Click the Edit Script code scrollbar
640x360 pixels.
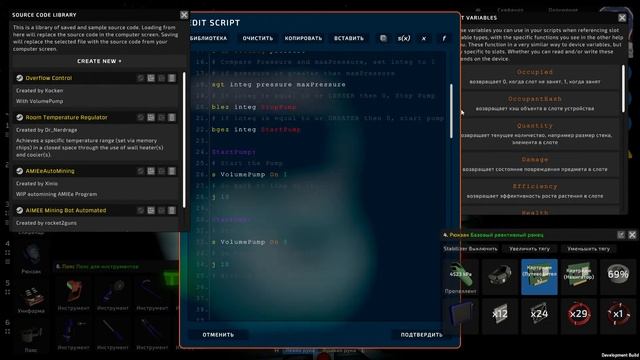(451, 111)
